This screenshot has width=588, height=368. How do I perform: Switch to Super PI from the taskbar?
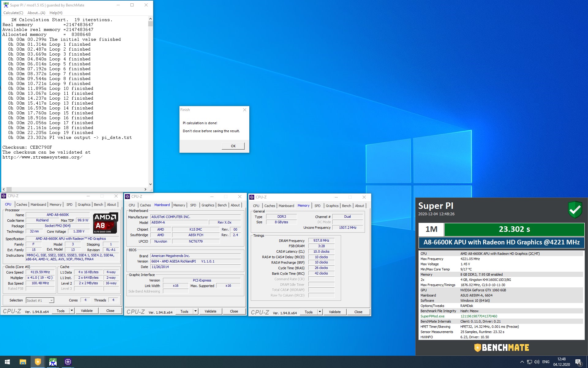53,362
